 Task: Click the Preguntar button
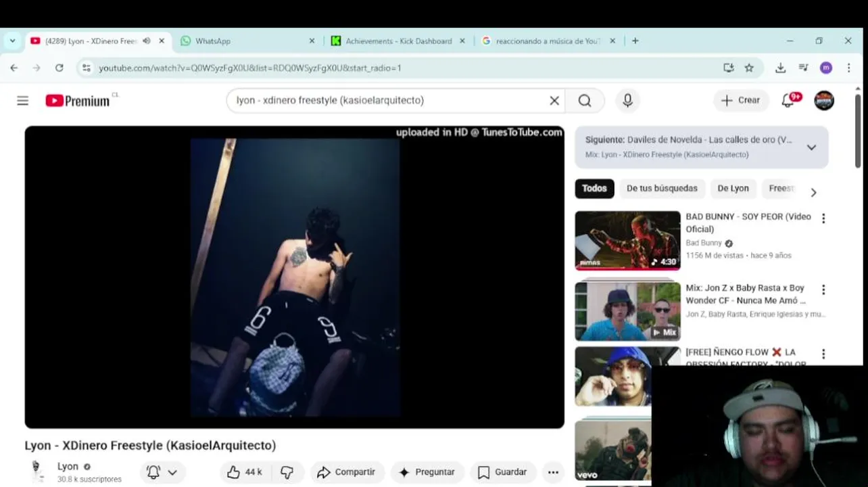click(426, 472)
